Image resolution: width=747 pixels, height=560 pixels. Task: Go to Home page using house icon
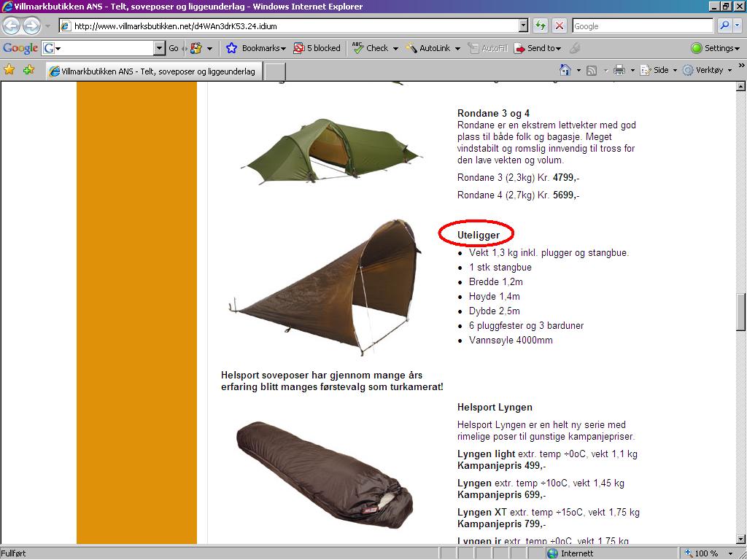point(565,71)
